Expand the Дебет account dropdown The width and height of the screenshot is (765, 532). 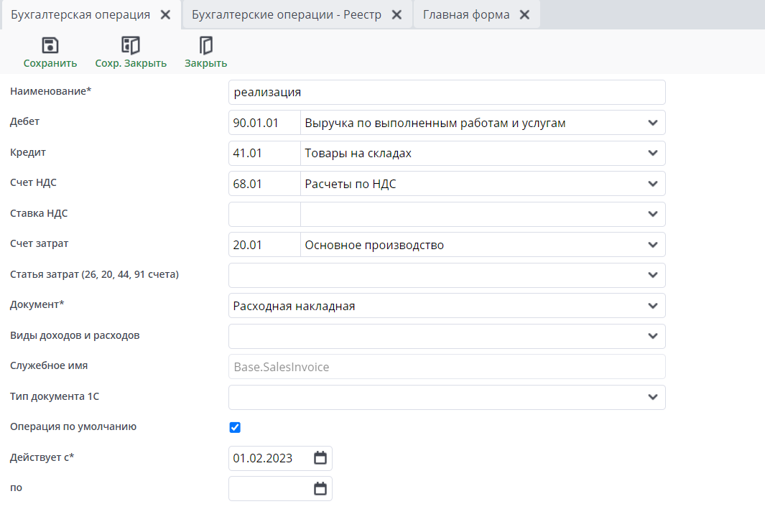tap(652, 123)
